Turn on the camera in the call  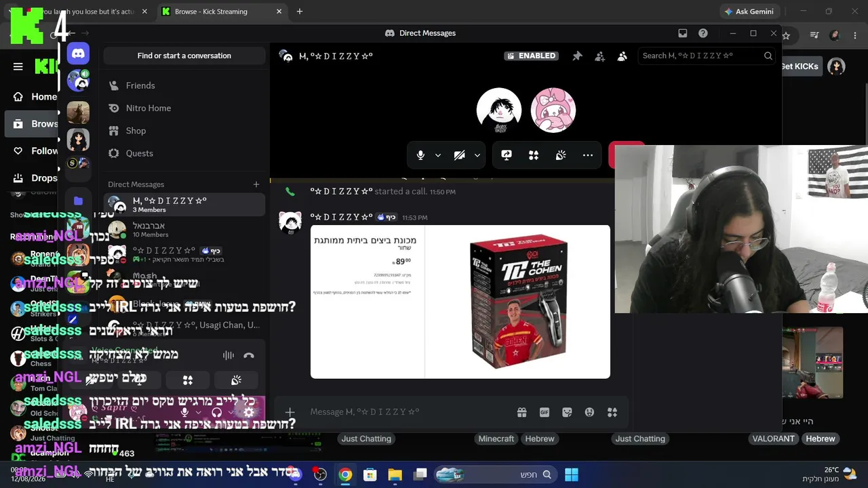point(460,155)
